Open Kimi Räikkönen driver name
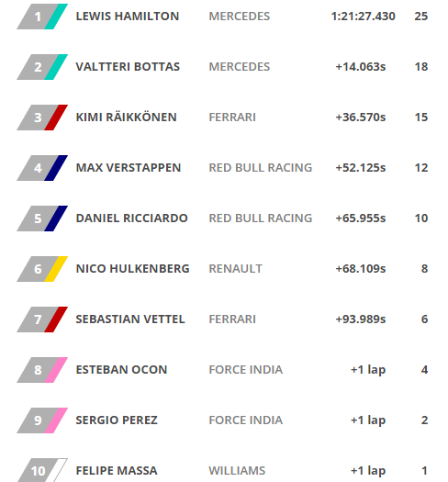This screenshot has height=482, width=448. click(x=127, y=117)
